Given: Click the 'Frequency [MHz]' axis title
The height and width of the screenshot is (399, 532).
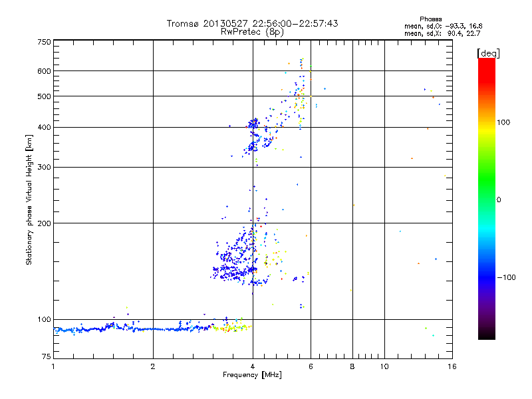Looking at the screenshot, I should coord(252,375).
